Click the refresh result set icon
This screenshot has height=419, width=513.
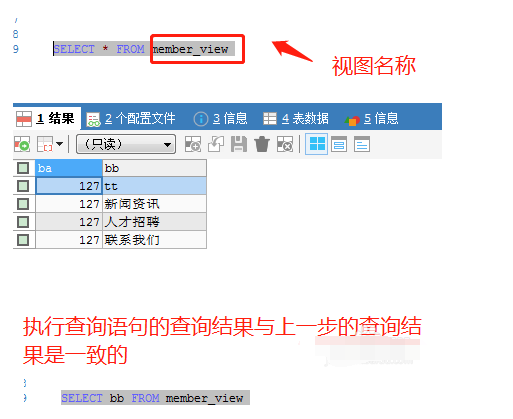coord(22,144)
